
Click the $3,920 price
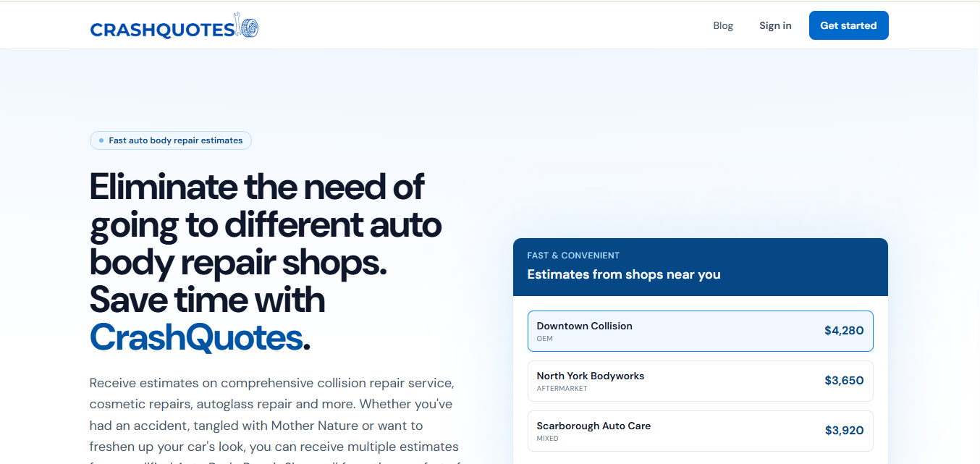844,431
